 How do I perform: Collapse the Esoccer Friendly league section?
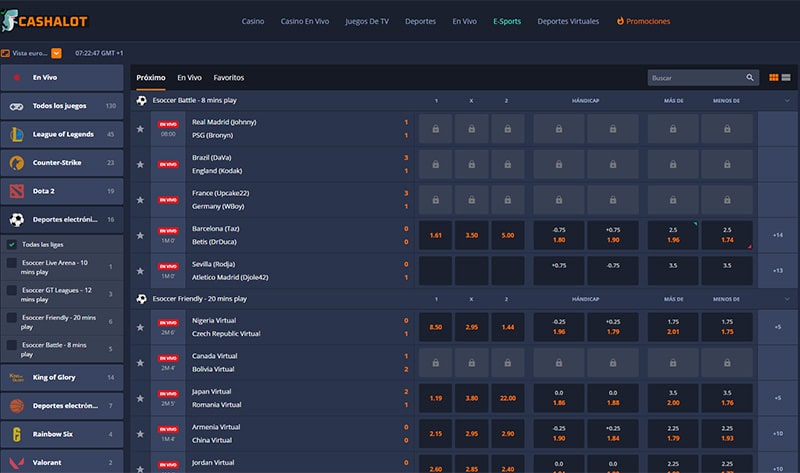coord(787,299)
